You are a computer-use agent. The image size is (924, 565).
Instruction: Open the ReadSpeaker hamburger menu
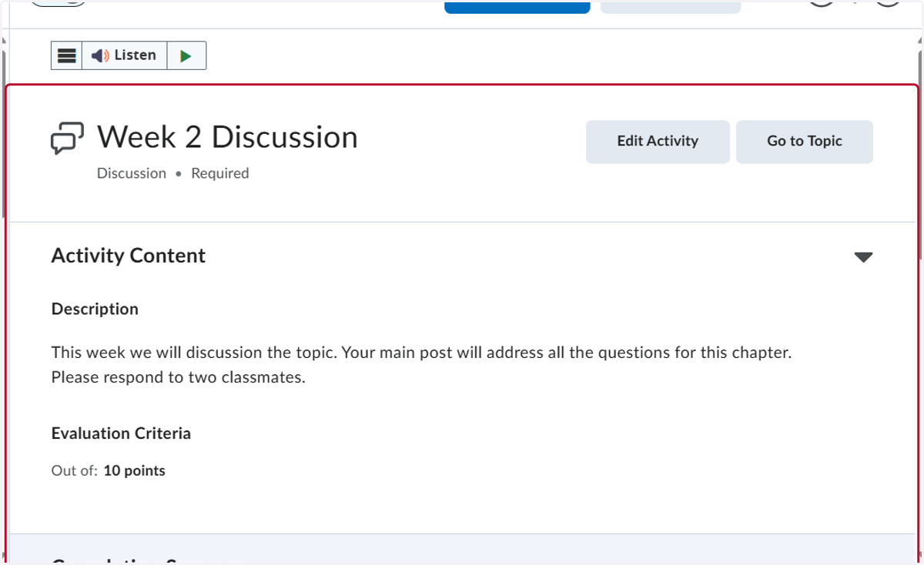click(67, 55)
